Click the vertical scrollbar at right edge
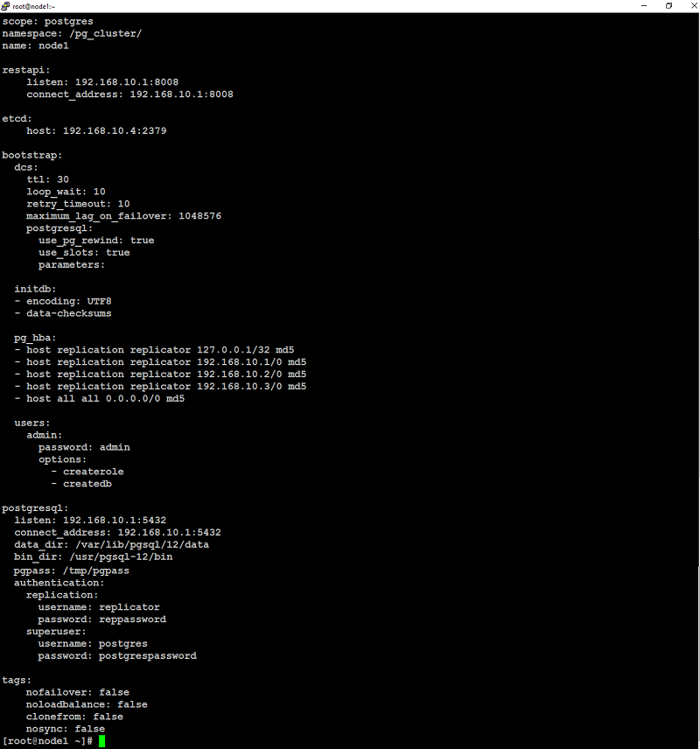Screen dimensions: 700x749 (698, 380)
